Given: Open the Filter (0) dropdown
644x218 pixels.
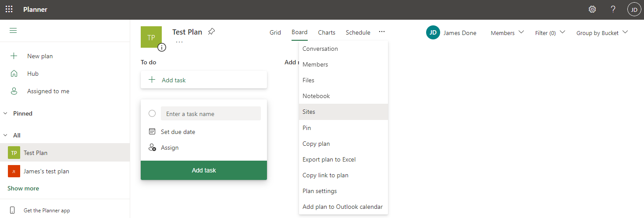Looking at the screenshot, I should tap(550, 33).
